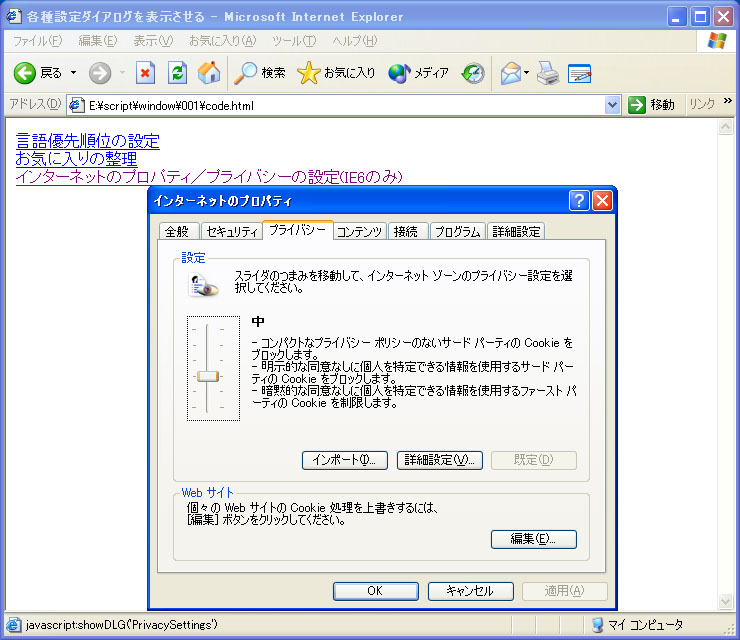Click the IE icon in the title bar
The image size is (740, 640).
tap(14, 16)
